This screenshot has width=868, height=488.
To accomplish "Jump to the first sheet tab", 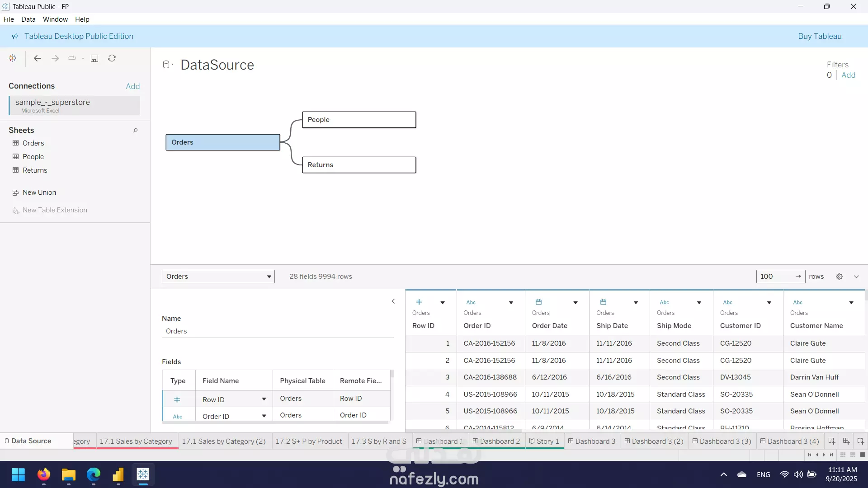I will click(809, 455).
